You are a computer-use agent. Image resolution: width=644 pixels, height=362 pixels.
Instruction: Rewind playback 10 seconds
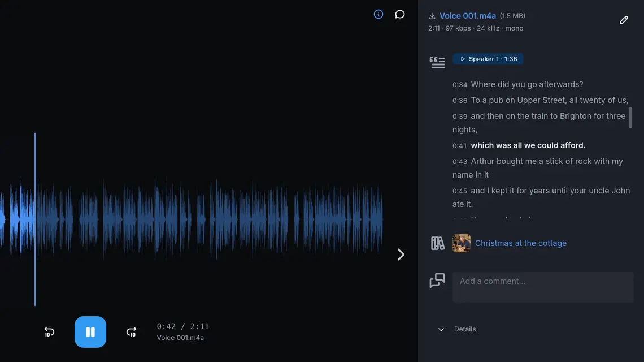point(49,332)
